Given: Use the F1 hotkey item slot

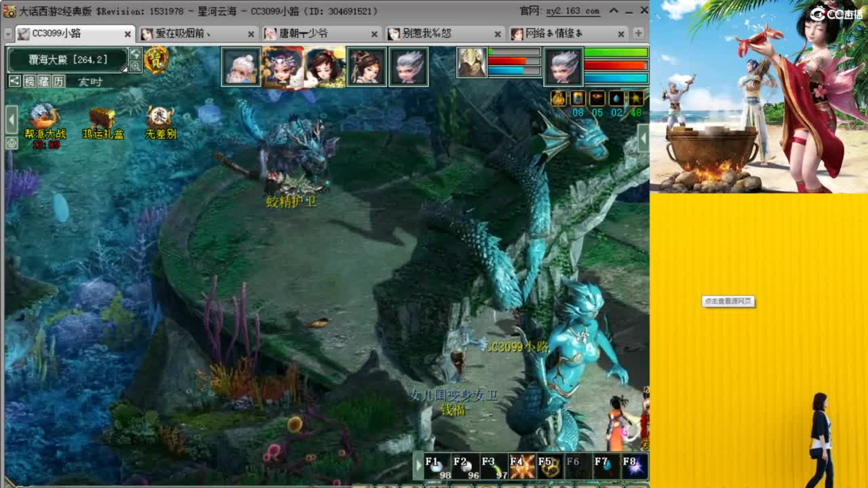Looking at the screenshot, I should click(x=438, y=467).
